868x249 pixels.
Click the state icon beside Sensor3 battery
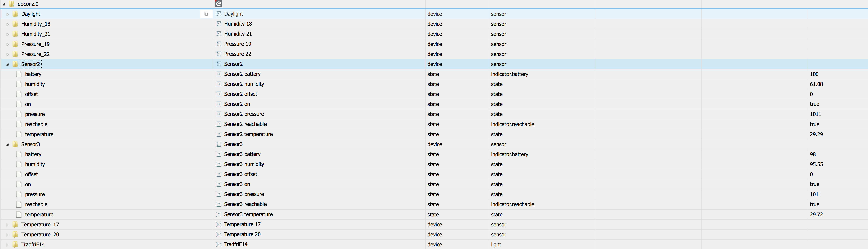pos(219,154)
